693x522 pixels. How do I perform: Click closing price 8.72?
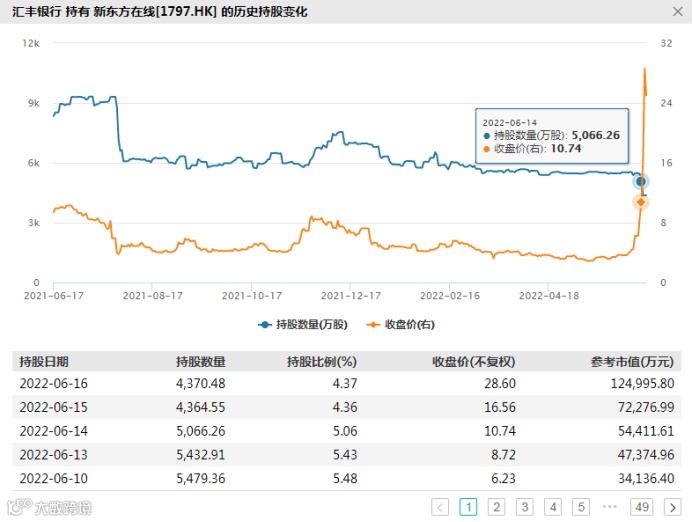coord(503,455)
